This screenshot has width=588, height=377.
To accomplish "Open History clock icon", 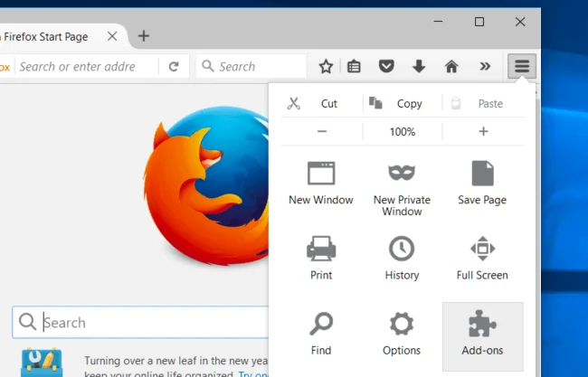I will 402,249.
